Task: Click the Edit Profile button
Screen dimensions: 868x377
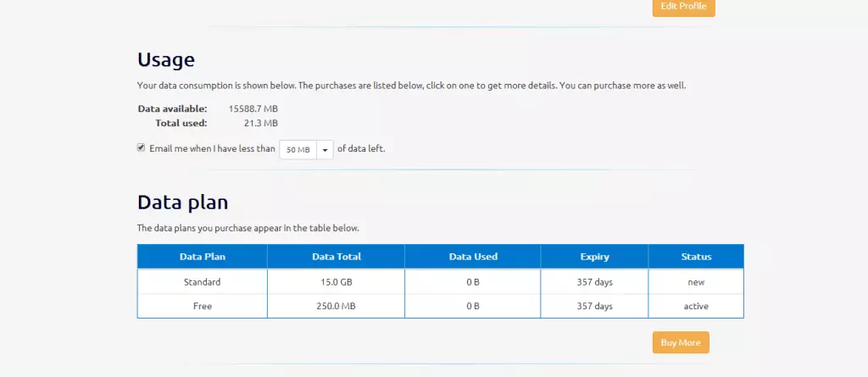Action: click(683, 7)
